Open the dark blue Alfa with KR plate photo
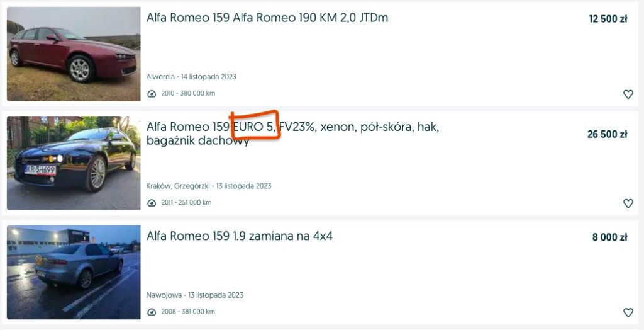The height and width of the screenshot is (330, 644). coord(74,163)
